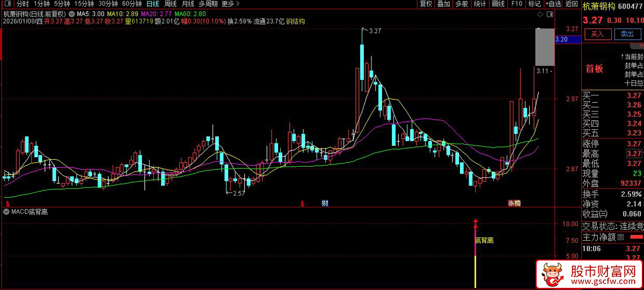
Task: Open F10 company information
Action: click(516, 4)
